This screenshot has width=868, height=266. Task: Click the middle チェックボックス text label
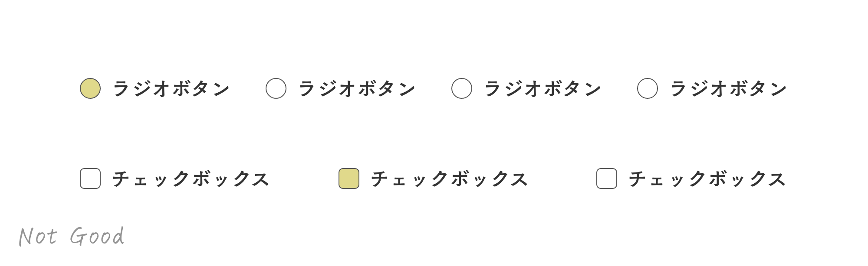(x=449, y=179)
